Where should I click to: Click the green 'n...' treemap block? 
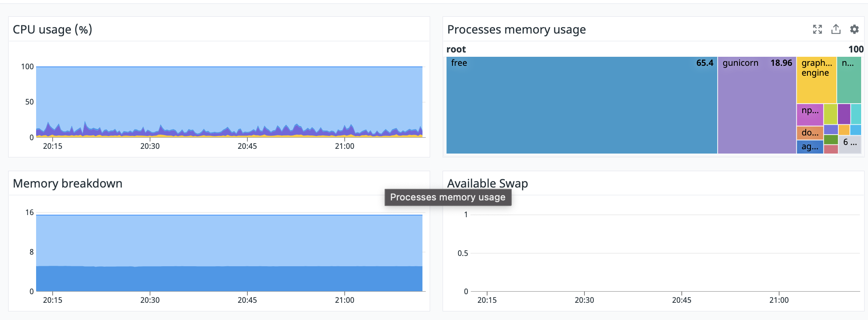click(849, 80)
